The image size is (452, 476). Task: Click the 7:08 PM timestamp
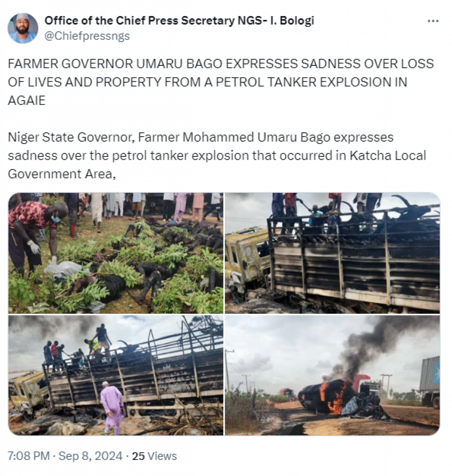click(29, 456)
